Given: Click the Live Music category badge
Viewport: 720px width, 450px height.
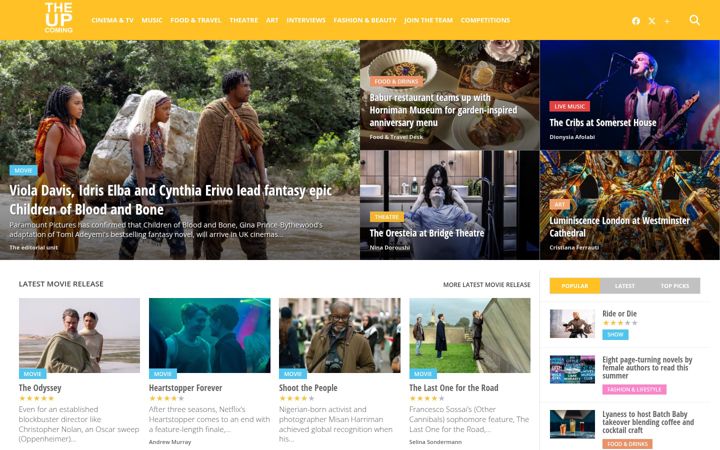Looking at the screenshot, I should [569, 106].
